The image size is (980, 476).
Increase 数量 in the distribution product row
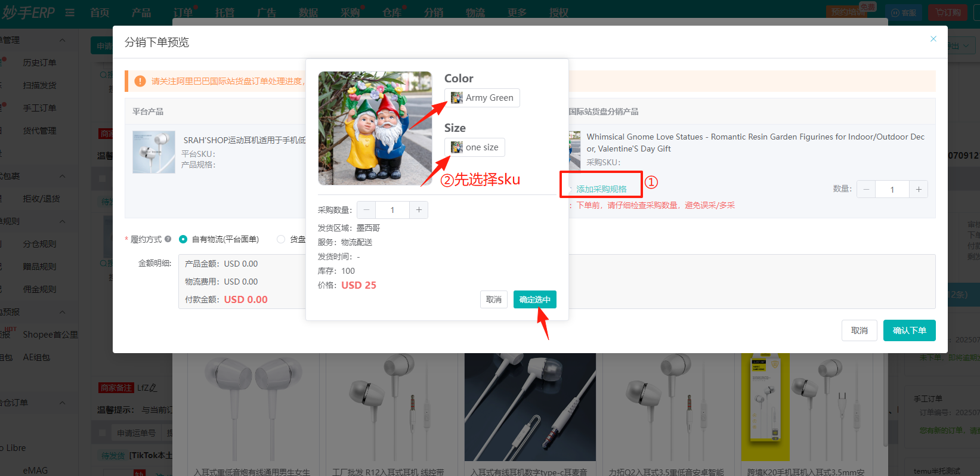pyautogui.click(x=919, y=189)
